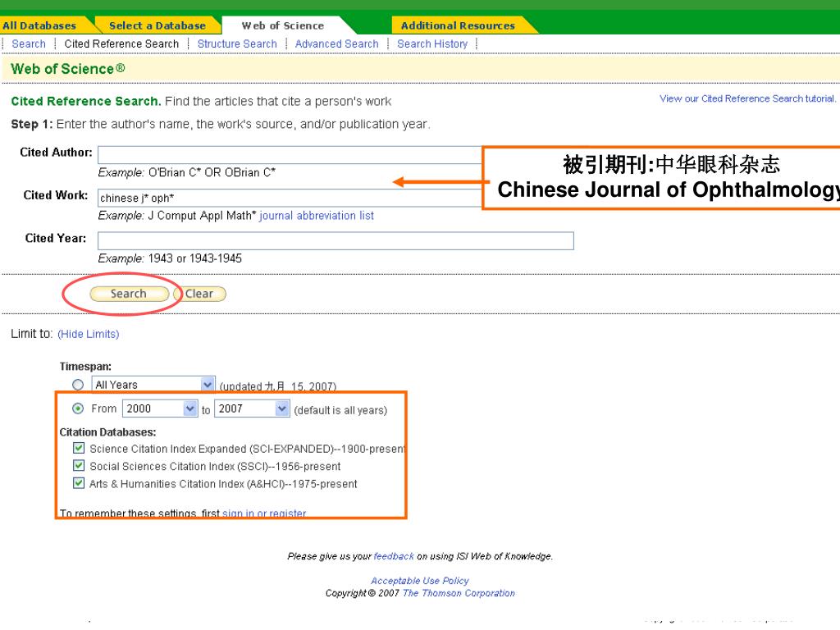The height and width of the screenshot is (630, 840).
Task: Open the journal abbreviation list link
Action: [317, 216]
